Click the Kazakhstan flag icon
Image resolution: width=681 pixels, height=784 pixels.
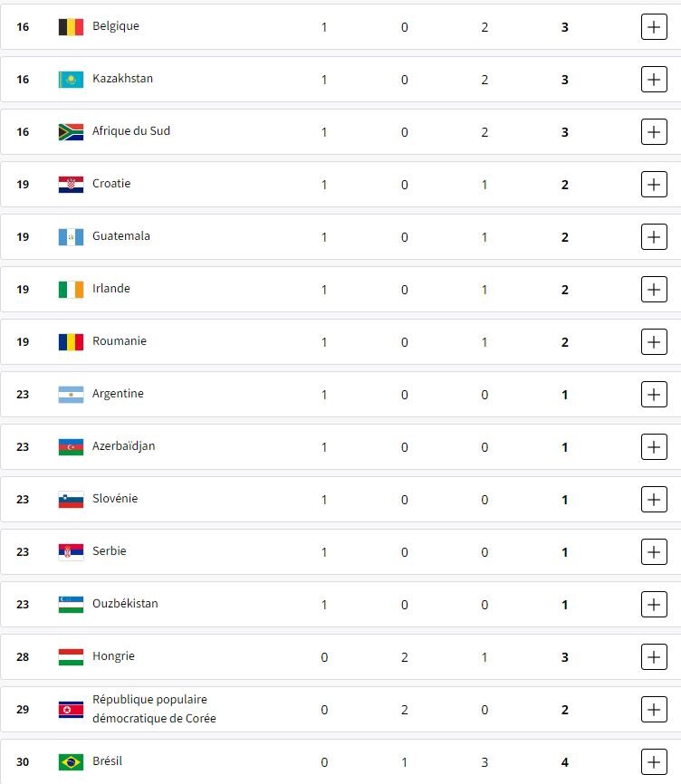71,80
